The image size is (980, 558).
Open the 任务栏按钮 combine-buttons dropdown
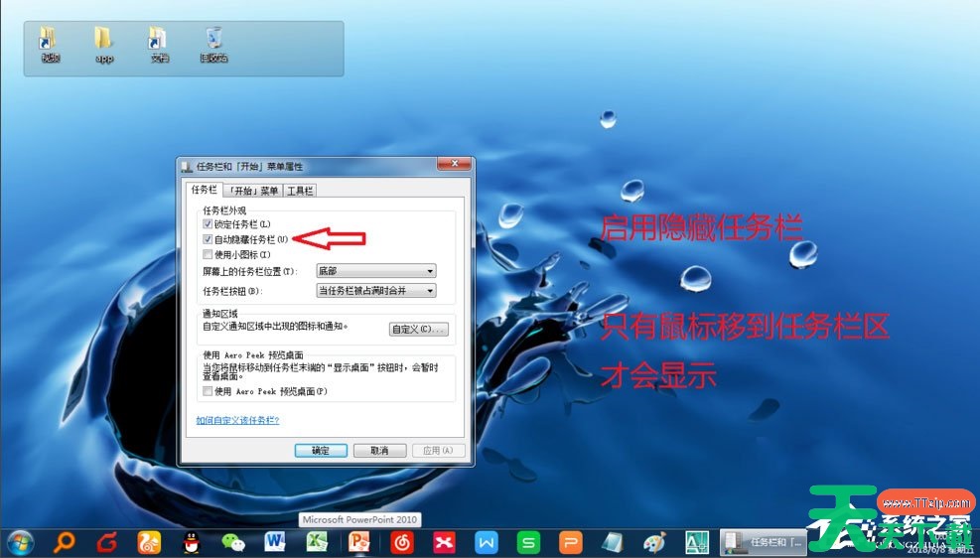coord(376,291)
